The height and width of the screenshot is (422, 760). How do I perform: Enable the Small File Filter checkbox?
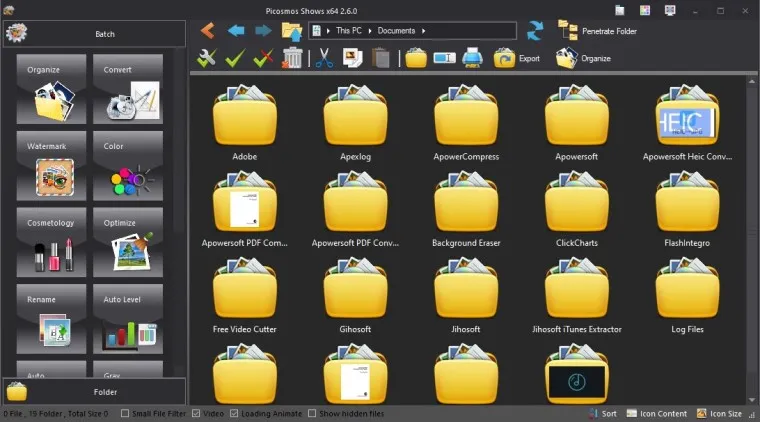125,413
